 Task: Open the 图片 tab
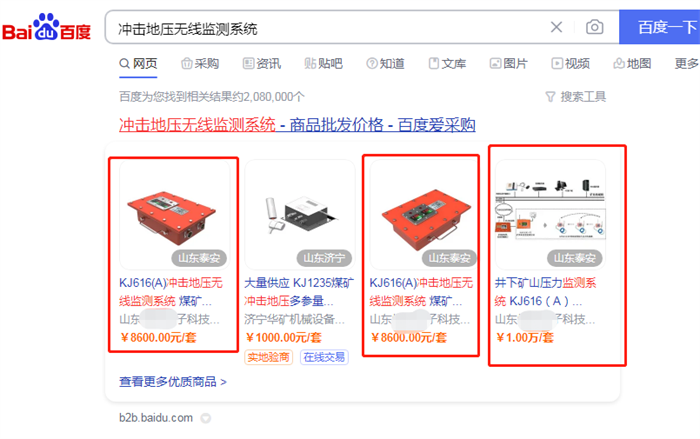(x=508, y=63)
